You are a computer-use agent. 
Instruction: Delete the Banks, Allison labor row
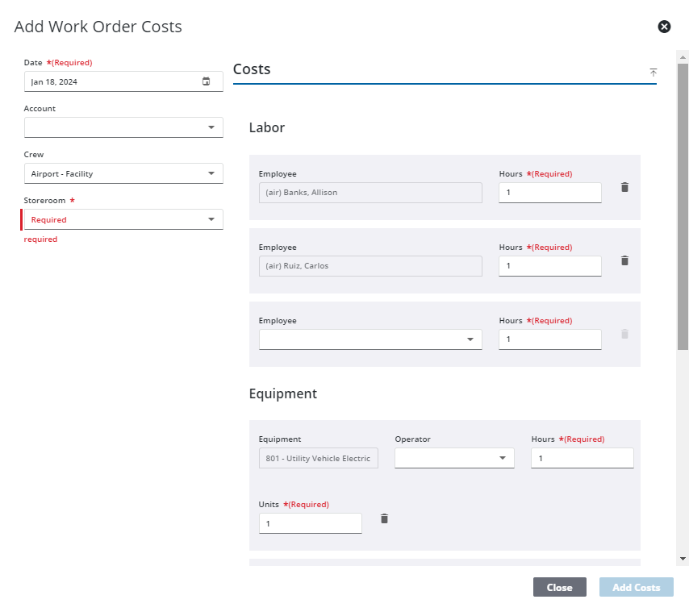(x=624, y=187)
